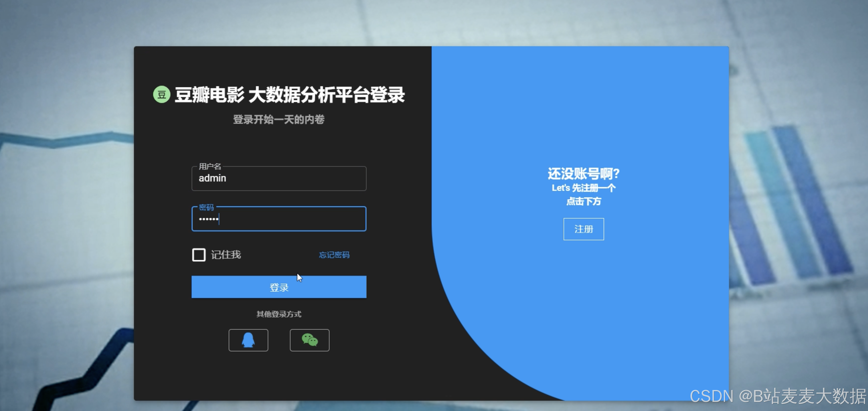Click the 注册 button on the blue panel
The width and height of the screenshot is (868, 411).
coord(584,229)
